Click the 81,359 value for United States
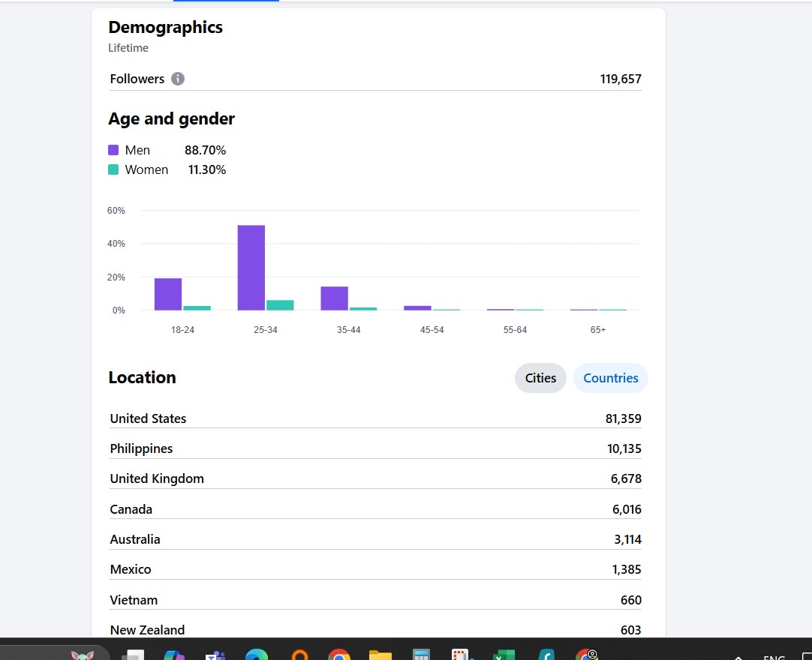Viewport: 812px width, 660px height. [x=623, y=418]
